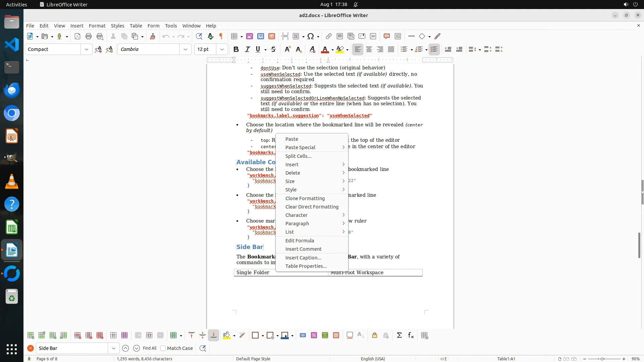
Task: Toggle Justified paragraph alignment
Action: pos(391,49)
